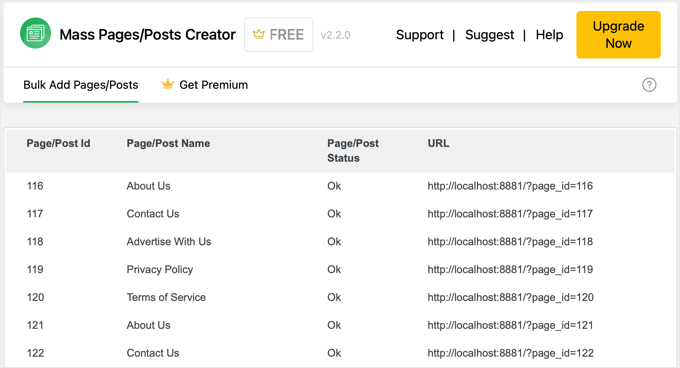Click the About Us name in row 121

click(x=148, y=325)
